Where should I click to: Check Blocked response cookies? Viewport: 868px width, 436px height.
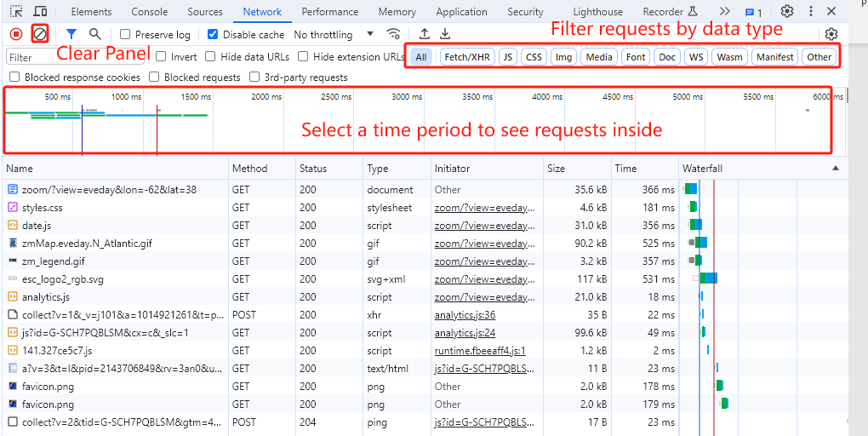(14, 77)
